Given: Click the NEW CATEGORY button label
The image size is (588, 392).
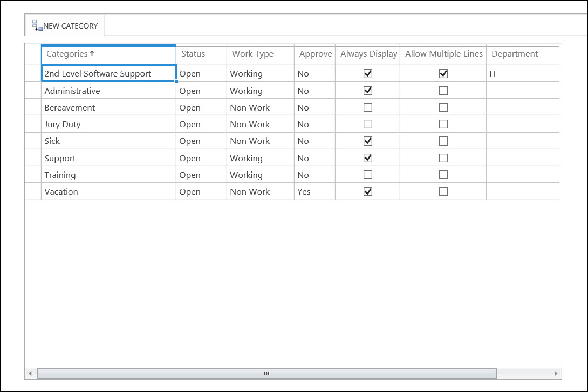Looking at the screenshot, I should pos(71,26).
